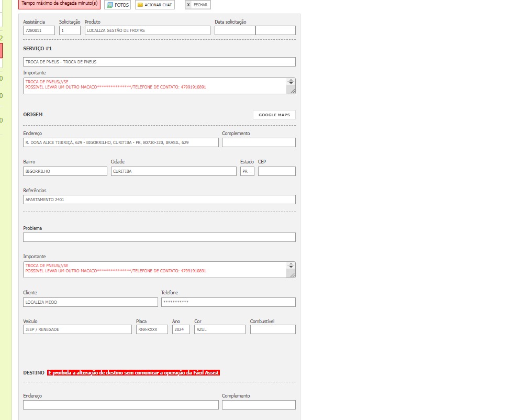Select the Produto field LOCALIZA GESTÃO DE FROTAS

click(x=148, y=30)
